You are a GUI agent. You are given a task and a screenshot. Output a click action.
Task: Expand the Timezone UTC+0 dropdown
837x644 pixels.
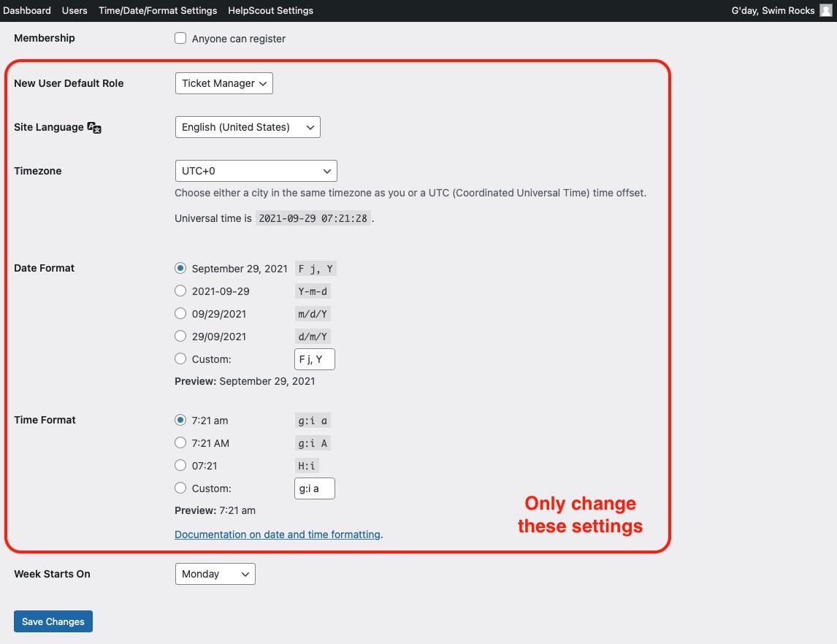click(x=256, y=171)
